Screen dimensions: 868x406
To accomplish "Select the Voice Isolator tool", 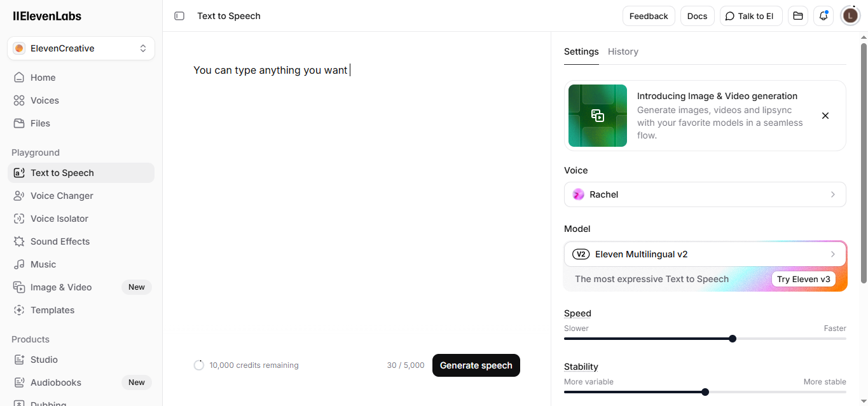I will click(59, 218).
